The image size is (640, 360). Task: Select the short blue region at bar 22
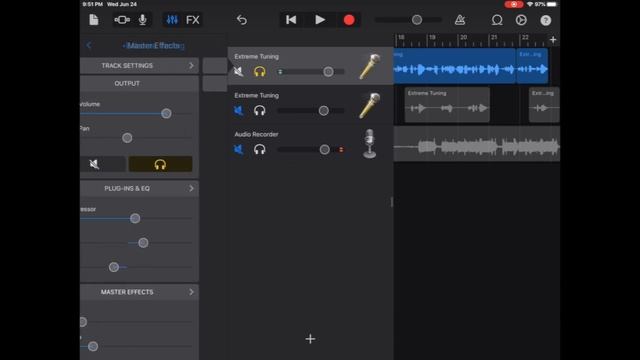coord(532,66)
